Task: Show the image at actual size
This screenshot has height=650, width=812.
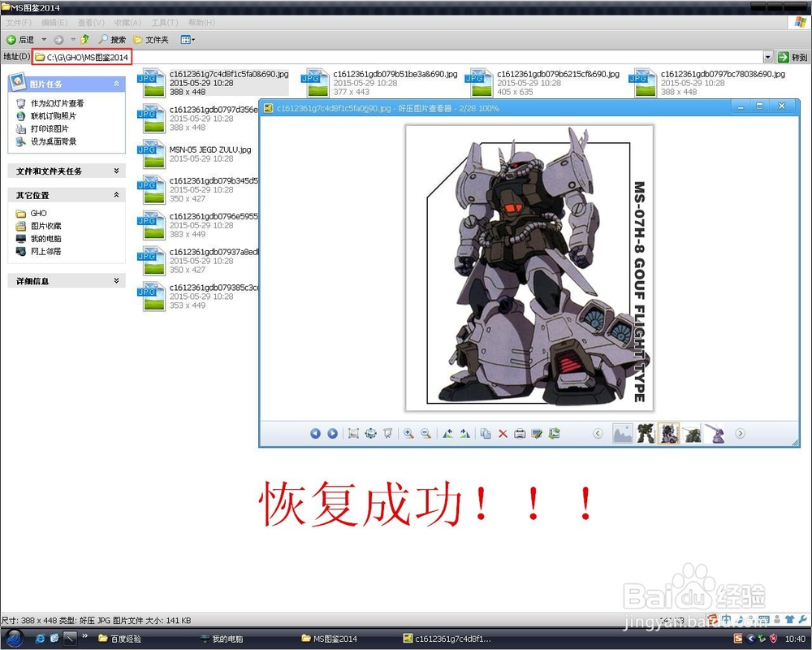Action: point(353,433)
